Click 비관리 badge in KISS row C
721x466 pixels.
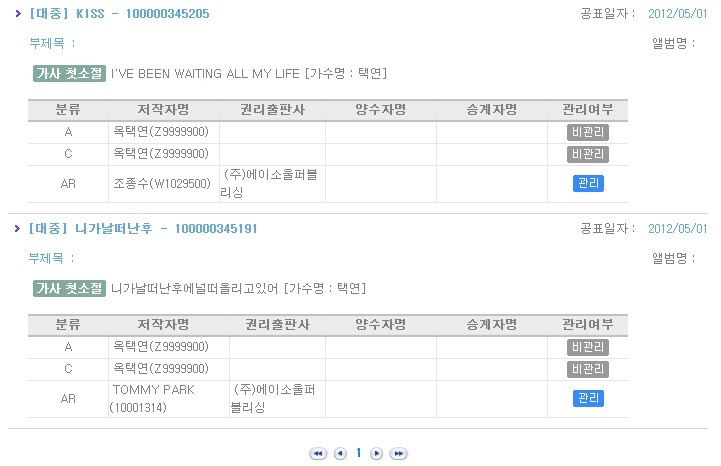(588, 154)
